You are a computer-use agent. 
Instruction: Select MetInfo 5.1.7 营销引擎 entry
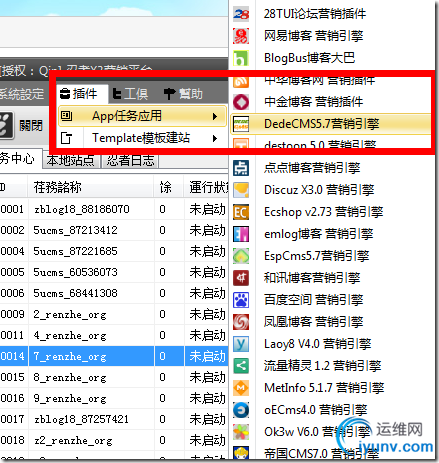click(x=324, y=388)
